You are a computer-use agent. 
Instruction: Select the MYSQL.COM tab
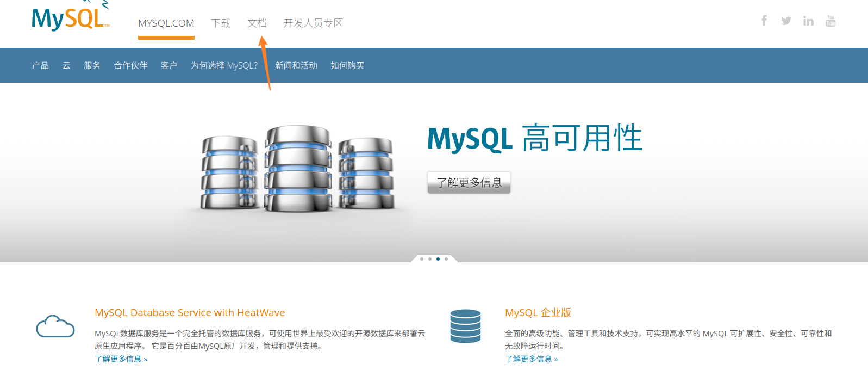(166, 23)
